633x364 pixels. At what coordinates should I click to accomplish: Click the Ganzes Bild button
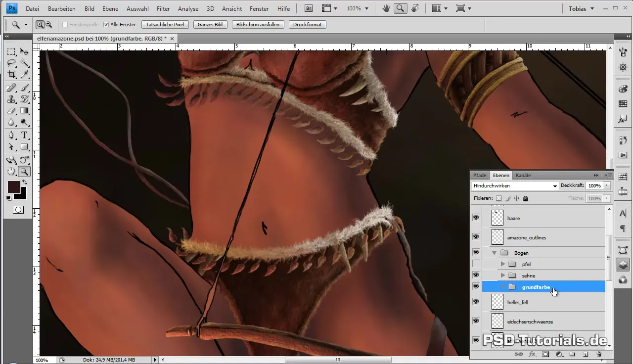pos(210,24)
